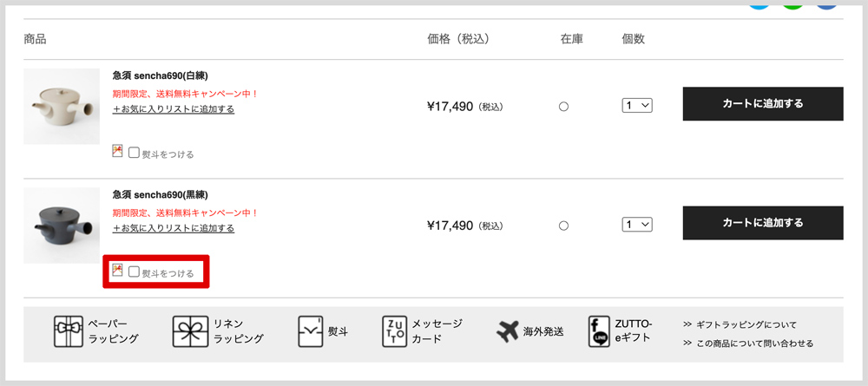Screen dimensions: 868x386
Task: Click the noshi (熨斗) icon in gift bar
Action: [311, 332]
